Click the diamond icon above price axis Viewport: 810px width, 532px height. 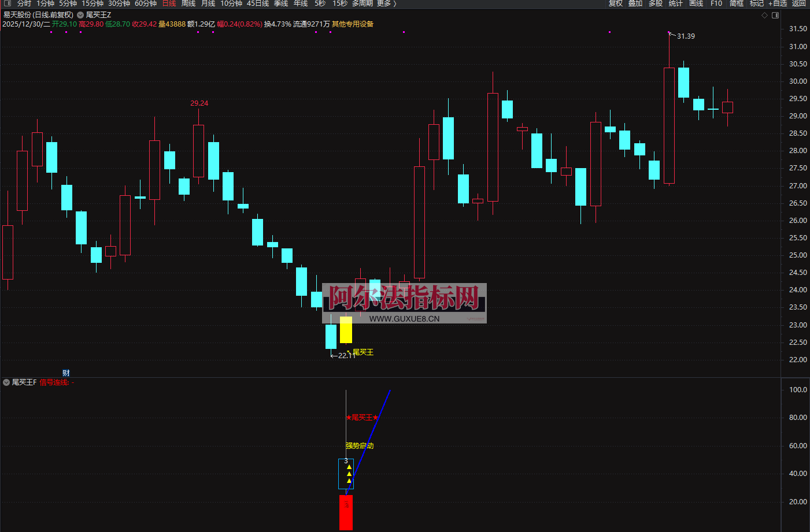(764, 16)
